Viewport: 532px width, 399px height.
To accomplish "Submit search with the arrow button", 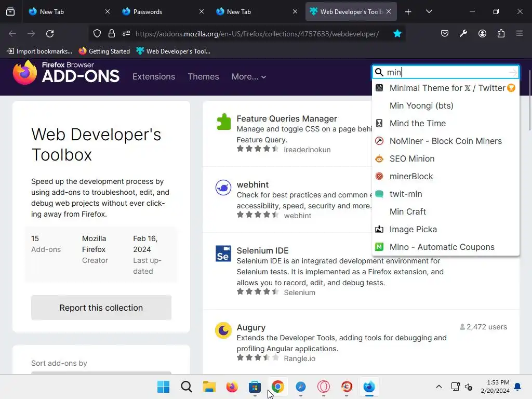I will (x=513, y=72).
